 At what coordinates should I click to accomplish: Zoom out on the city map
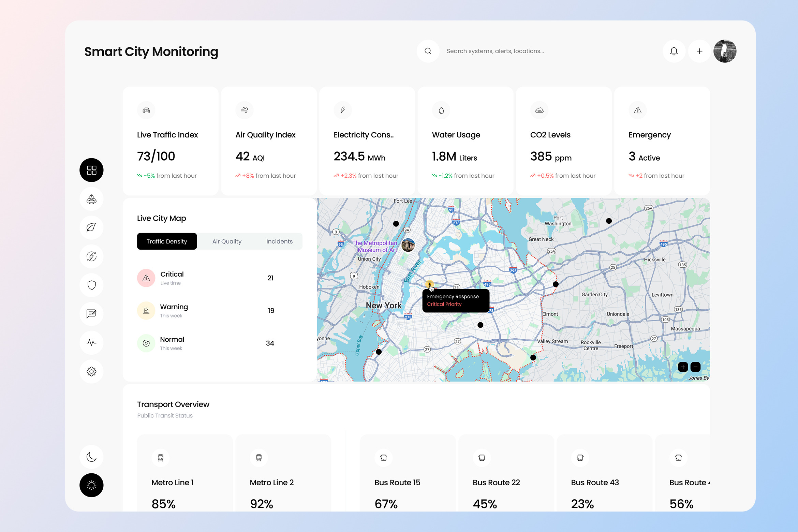click(695, 367)
